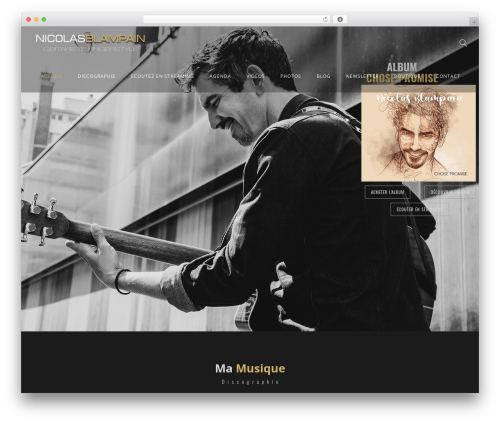Click the Acheter l'album button
This screenshot has height=423, width=500.
387,192
